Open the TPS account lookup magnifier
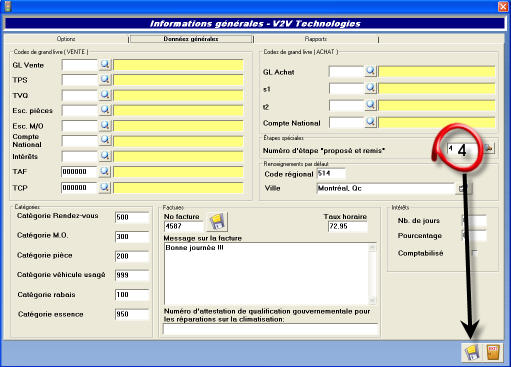Image resolution: width=511 pixels, height=367 pixels. 105,79
